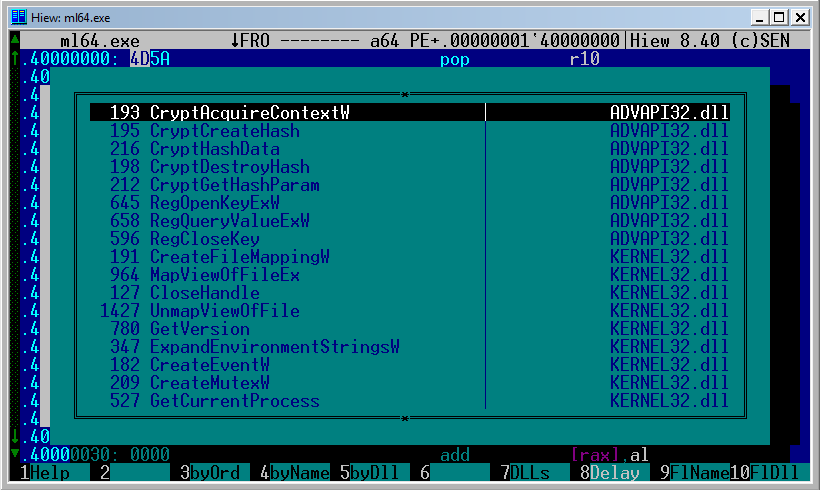This screenshot has height=490, width=820.
Task: Select the GetCurrentProcess import row
Action: 234,401
